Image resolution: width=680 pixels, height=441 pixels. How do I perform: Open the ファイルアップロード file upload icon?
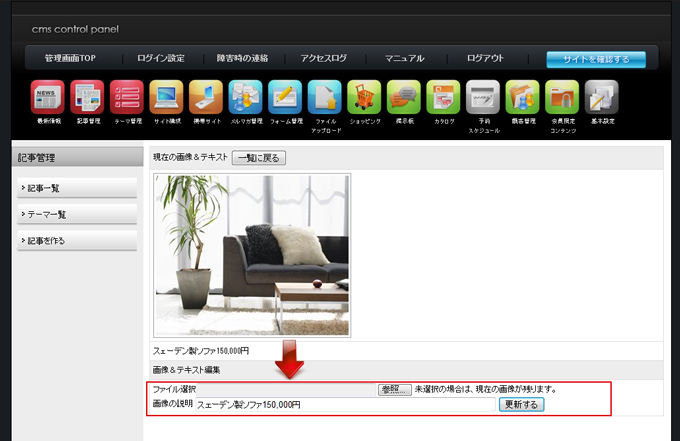(x=325, y=97)
